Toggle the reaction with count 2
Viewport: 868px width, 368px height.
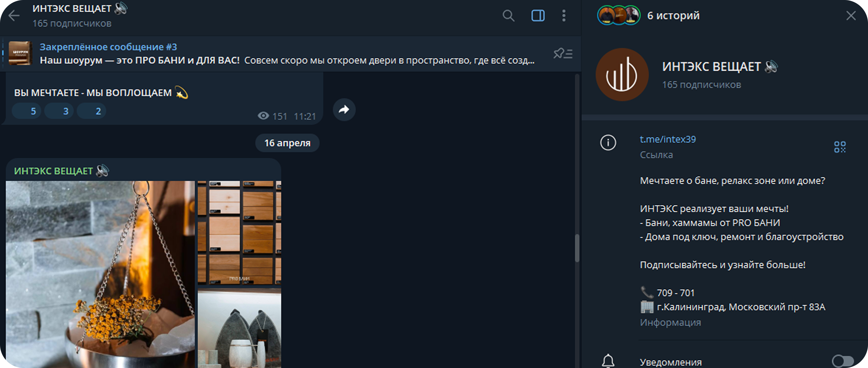click(x=91, y=111)
